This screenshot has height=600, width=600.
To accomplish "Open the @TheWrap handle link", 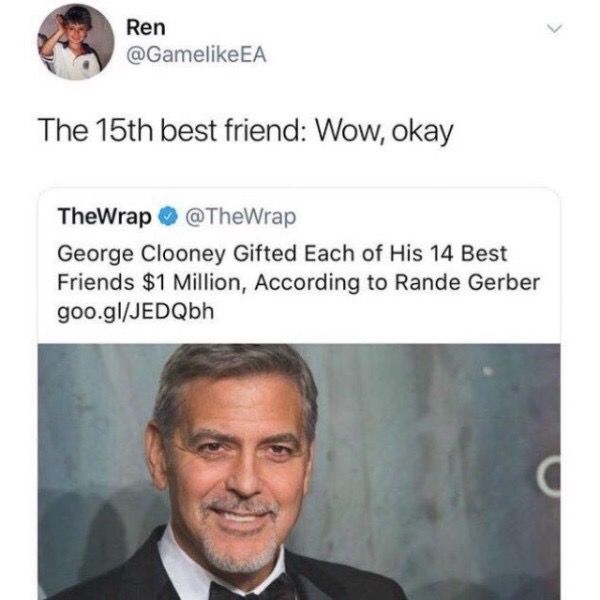I will [x=241, y=217].
